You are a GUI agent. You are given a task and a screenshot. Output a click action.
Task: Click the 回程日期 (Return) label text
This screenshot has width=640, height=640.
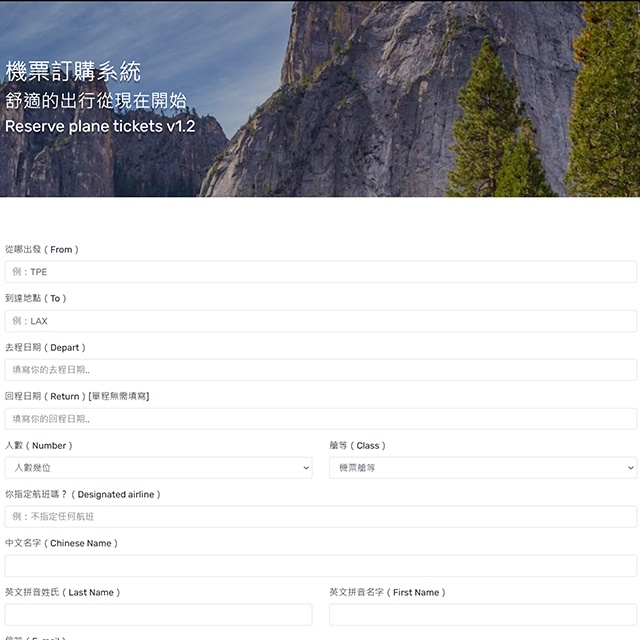tap(77, 396)
